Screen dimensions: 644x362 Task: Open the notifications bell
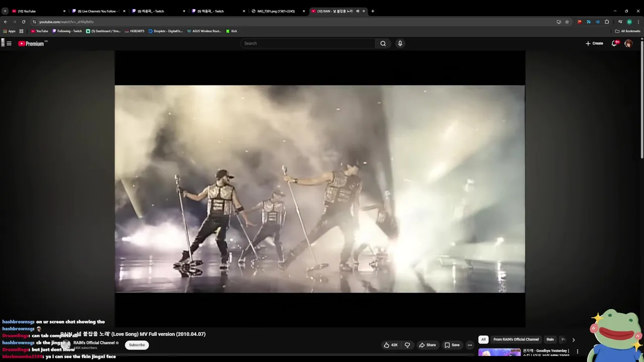click(x=614, y=43)
